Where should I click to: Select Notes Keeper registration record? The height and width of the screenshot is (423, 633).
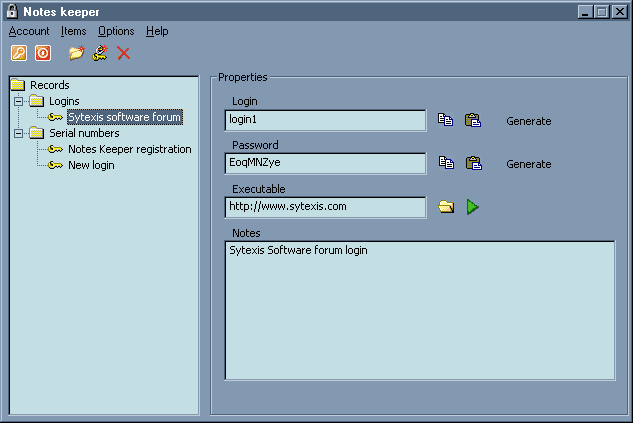(x=130, y=149)
